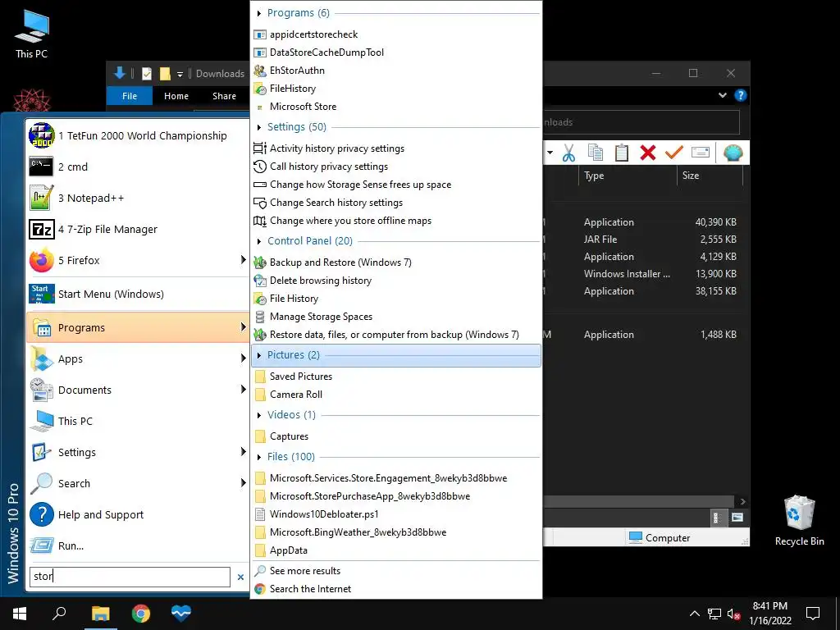
Task: Open Google Chrome from the taskbar
Action: (141, 614)
